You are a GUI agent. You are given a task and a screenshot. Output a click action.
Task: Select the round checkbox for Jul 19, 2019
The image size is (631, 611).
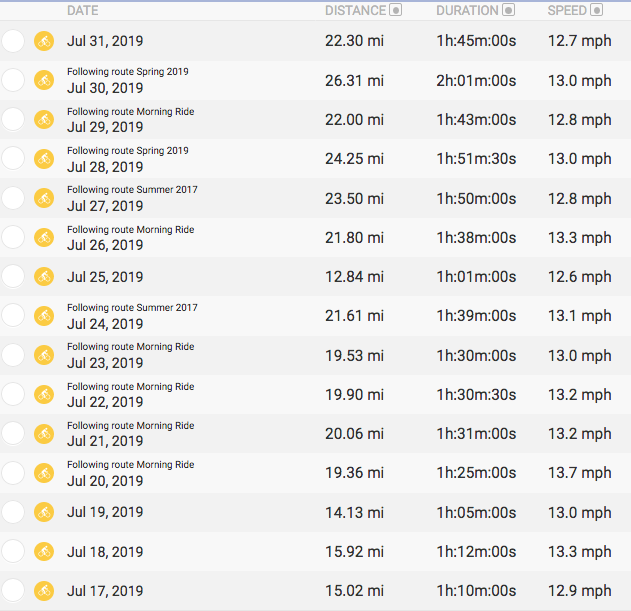click(x=13, y=512)
